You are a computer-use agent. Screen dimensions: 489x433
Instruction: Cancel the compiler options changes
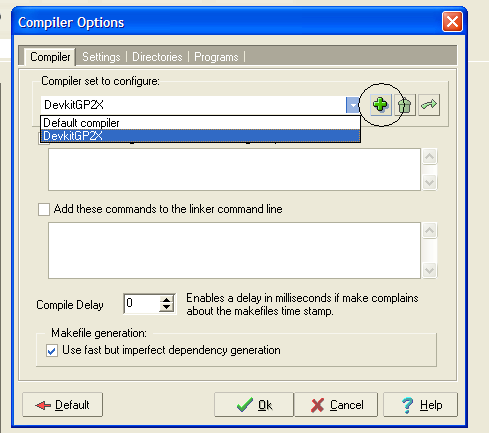pyautogui.click(x=336, y=405)
